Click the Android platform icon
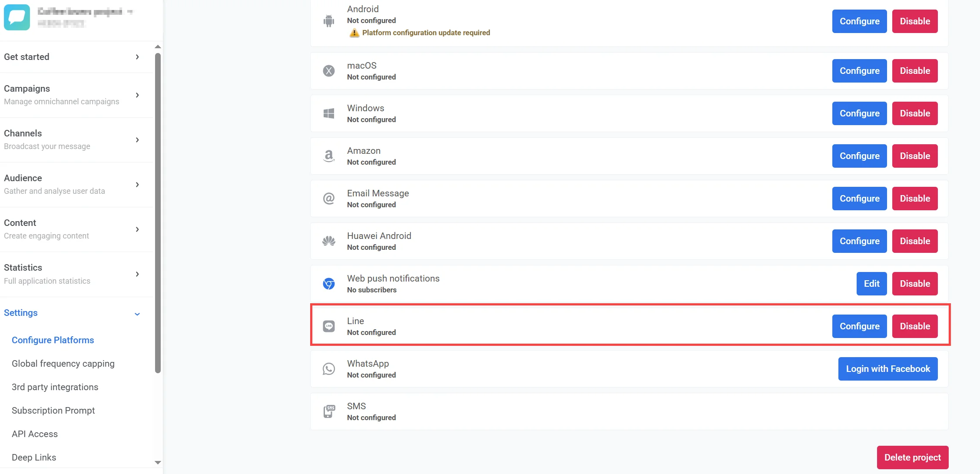 [329, 21]
